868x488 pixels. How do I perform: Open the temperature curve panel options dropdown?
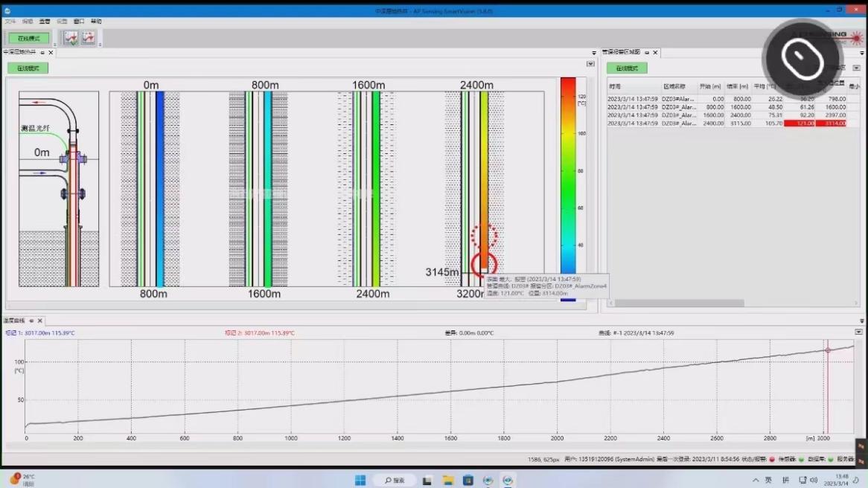[859, 332]
